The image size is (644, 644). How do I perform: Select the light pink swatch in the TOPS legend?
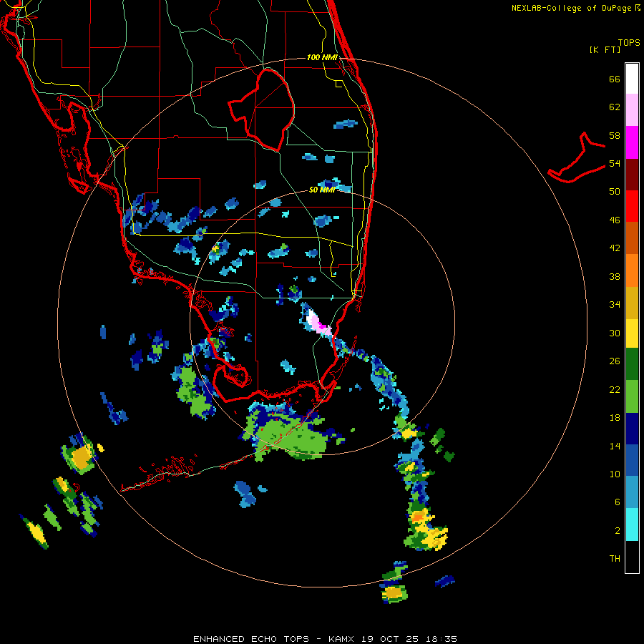point(632,110)
